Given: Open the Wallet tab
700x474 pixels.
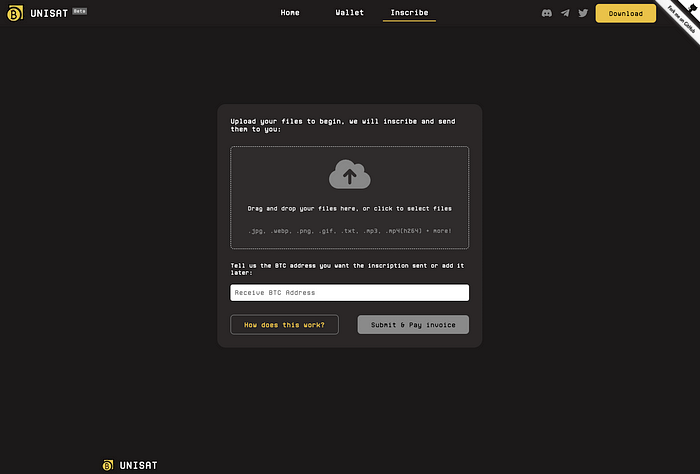Looking at the screenshot, I should click(349, 13).
